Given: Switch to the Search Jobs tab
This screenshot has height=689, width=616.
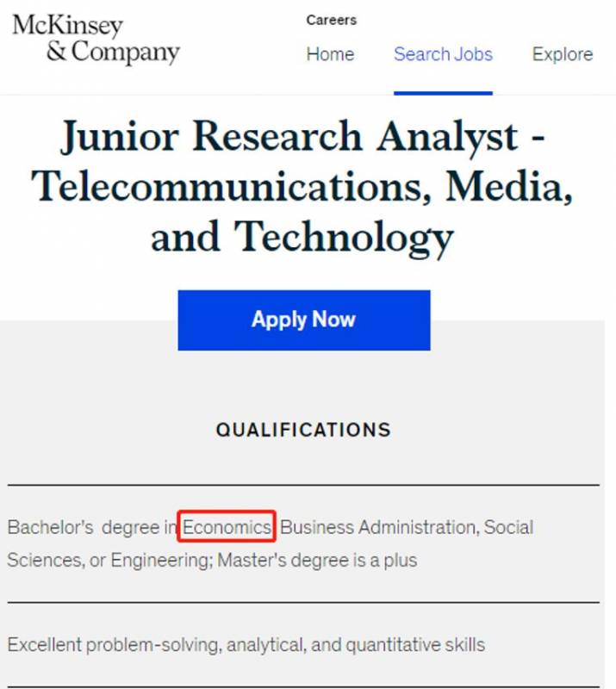Looking at the screenshot, I should point(443,54).
